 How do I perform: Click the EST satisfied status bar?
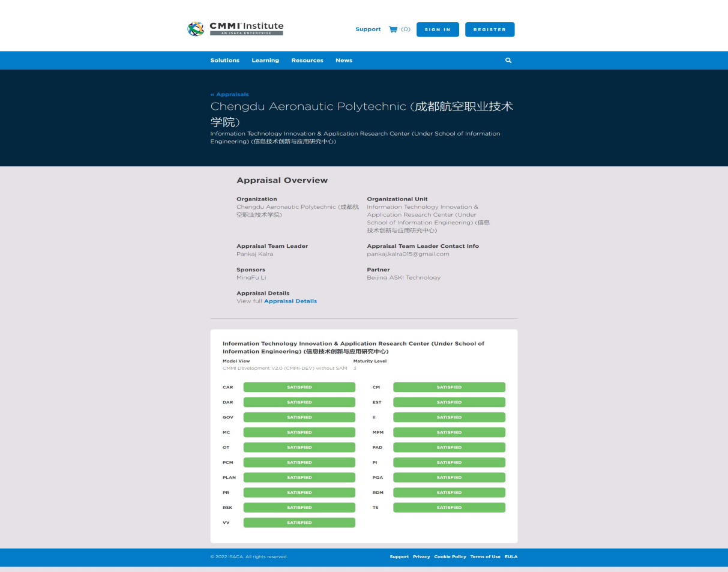(449, 402)
